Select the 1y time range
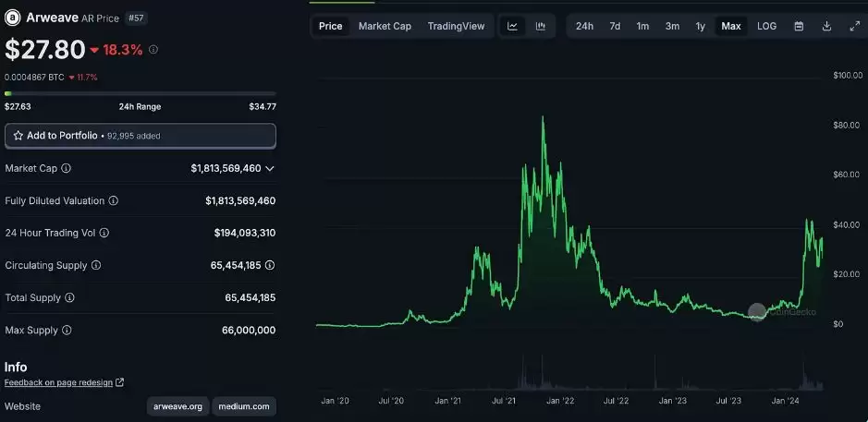The height and width of the screenshot is (422, 868). click(x=701, y=26)
